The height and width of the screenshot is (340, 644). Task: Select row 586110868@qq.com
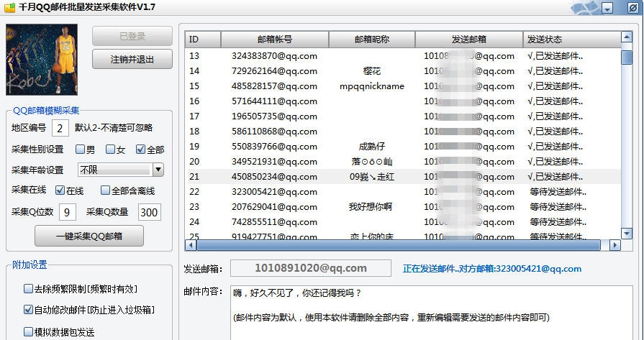404,132
